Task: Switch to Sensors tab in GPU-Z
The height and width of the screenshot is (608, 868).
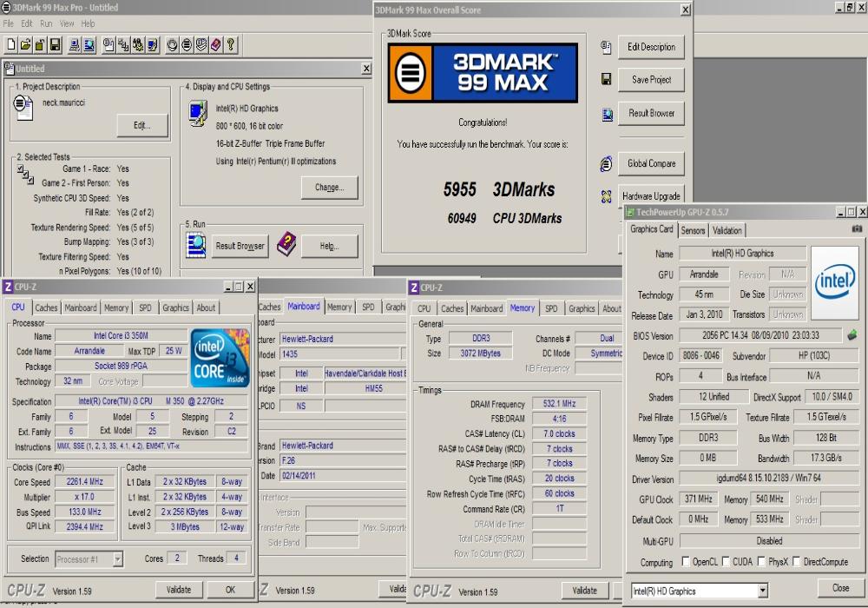Action: coord(693,230)
